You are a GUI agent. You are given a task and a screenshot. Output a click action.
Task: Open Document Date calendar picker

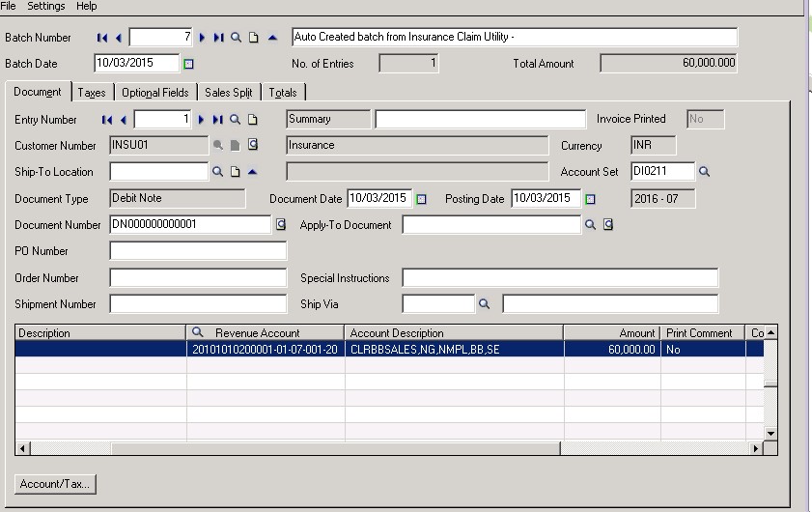pos(421,199)
